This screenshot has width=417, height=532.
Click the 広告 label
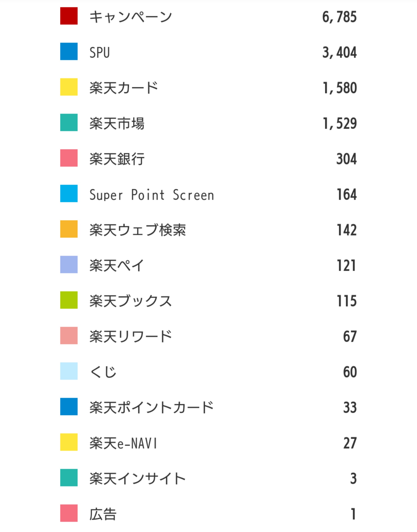[103, 514]
